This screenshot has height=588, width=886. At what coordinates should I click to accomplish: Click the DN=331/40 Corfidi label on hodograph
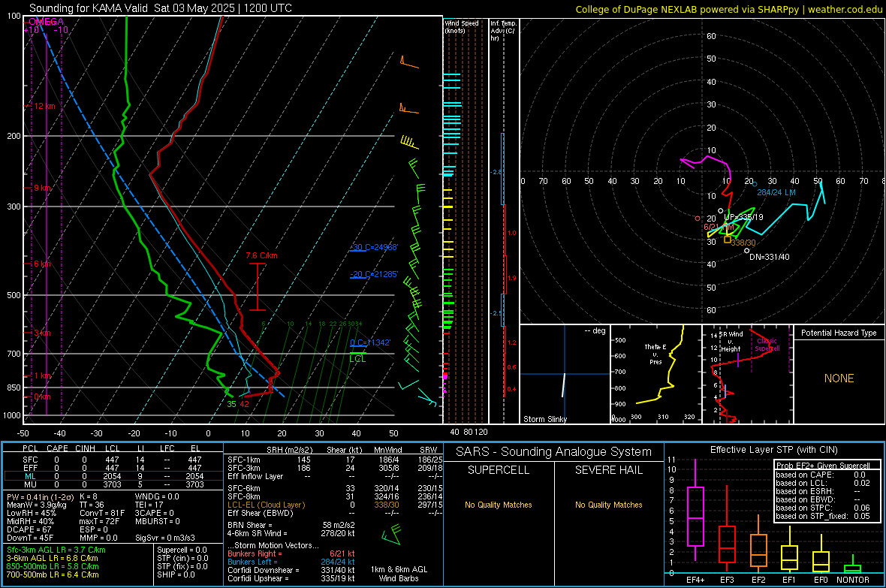pos(770,258)
